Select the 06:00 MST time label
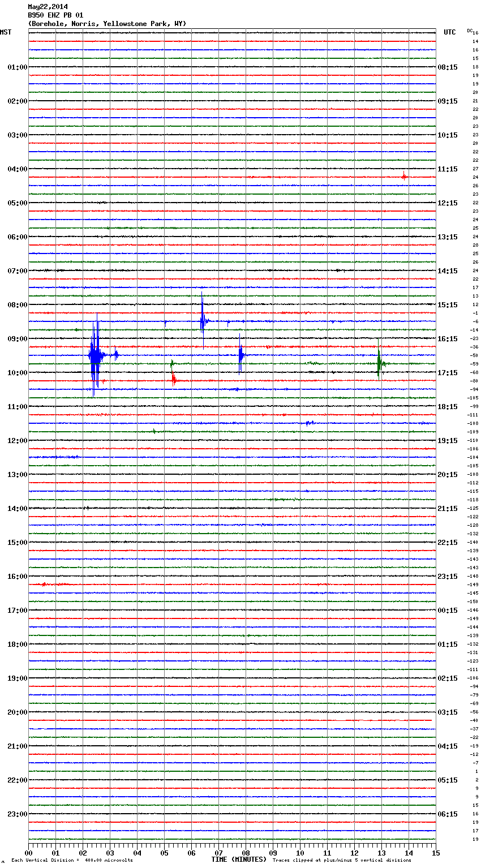Screen dimensions: 481x868 point(17,237)
